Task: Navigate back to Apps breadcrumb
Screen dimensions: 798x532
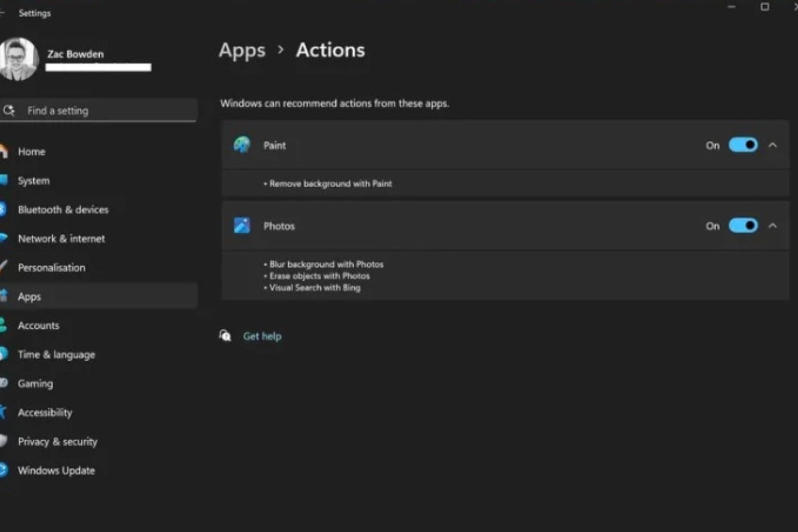Action: [242, 50]
